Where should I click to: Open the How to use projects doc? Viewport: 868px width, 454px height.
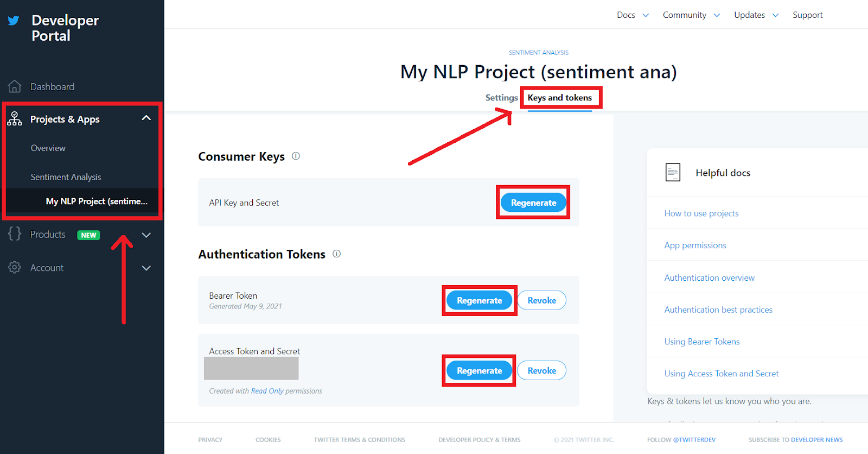point(701,213)
